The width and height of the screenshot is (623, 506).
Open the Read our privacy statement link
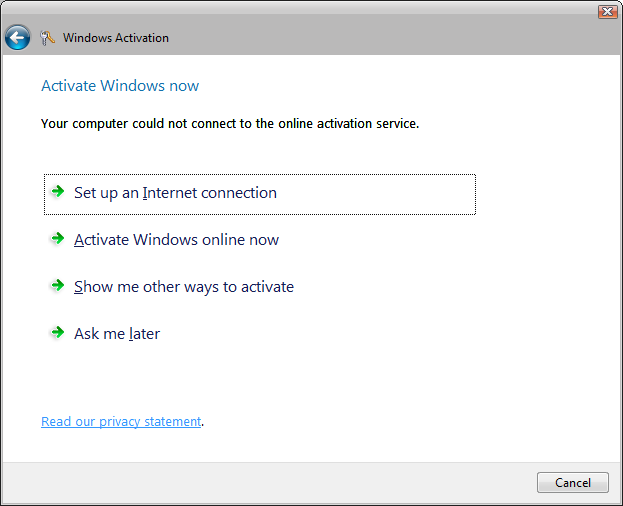[x=121, y=421]
